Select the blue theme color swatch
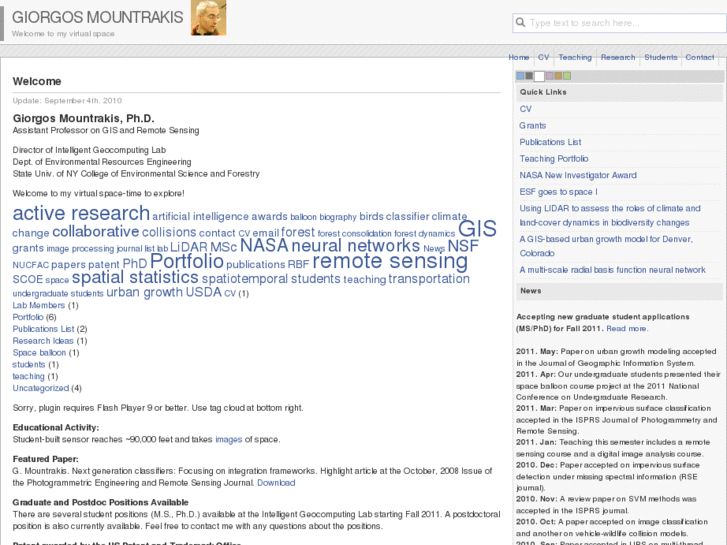 (520, 76)
